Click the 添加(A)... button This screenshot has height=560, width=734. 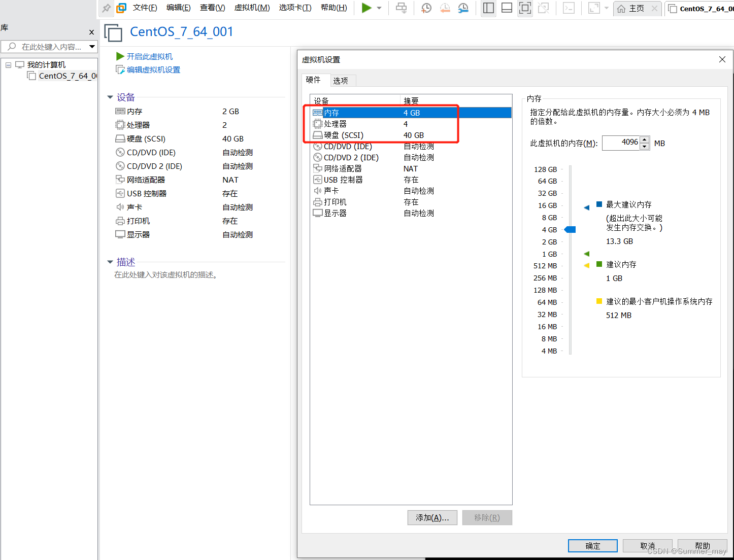(432, 517)
